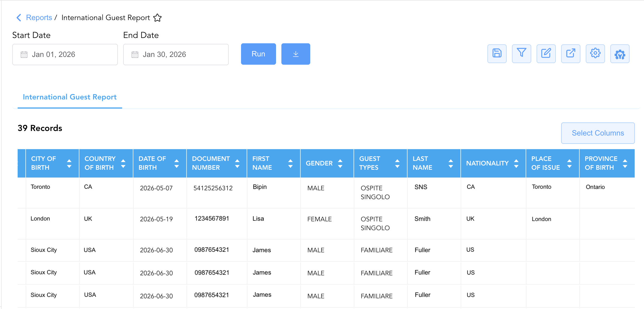Viewport: 644px width, 309px height.
Task: Click End Date field Jan 30, 2026
Action: coord(176,55)
